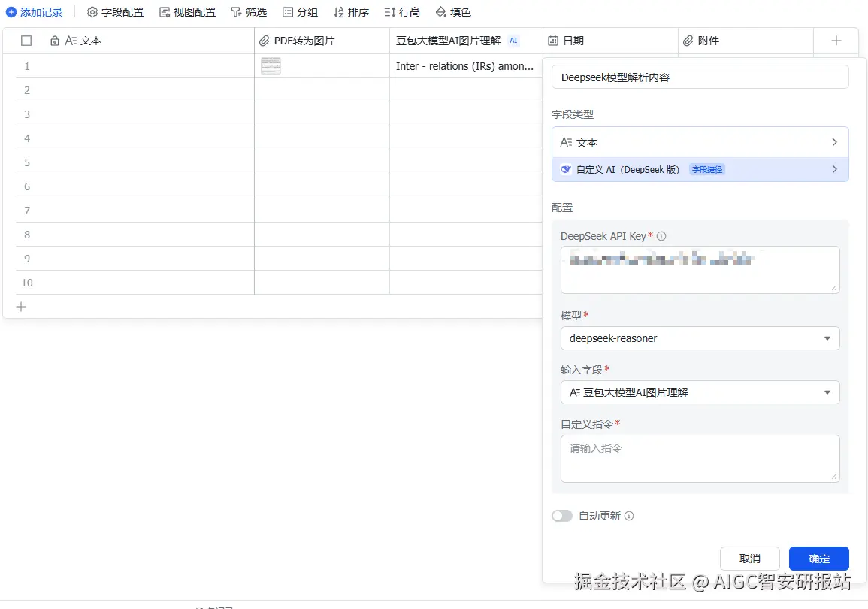Open 视图配置 options
The height and width of the screenshot is (609, 868).
(187, 12)
